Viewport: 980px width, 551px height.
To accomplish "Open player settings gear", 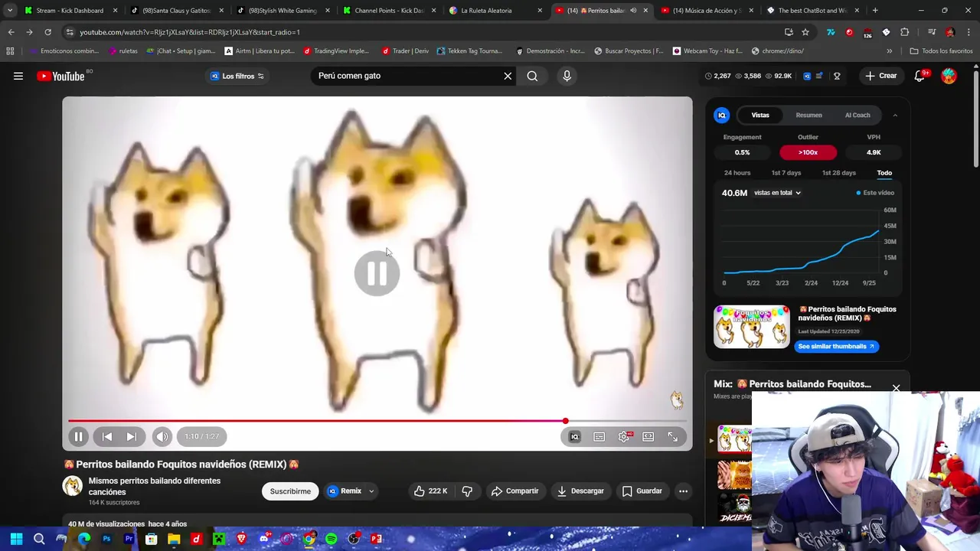I will 624,436.
